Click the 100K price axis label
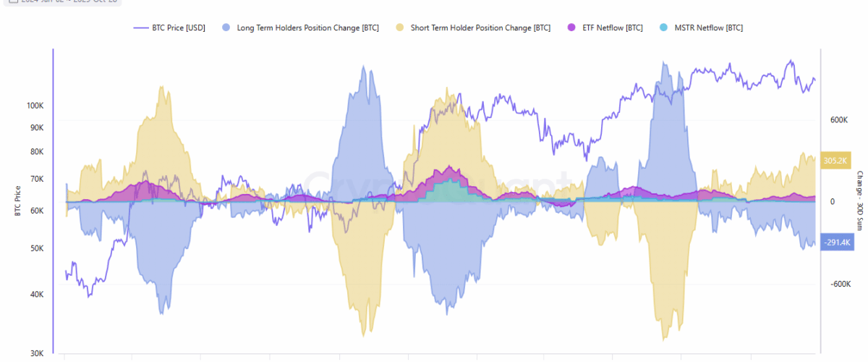Screen dimensions: 868x362 pos(35,106)
